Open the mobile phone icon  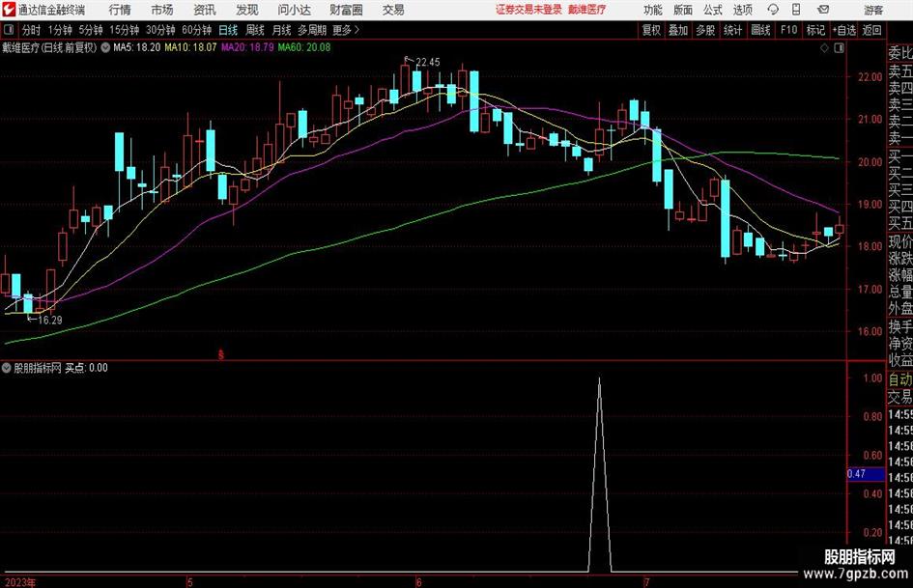coord(796,10)
